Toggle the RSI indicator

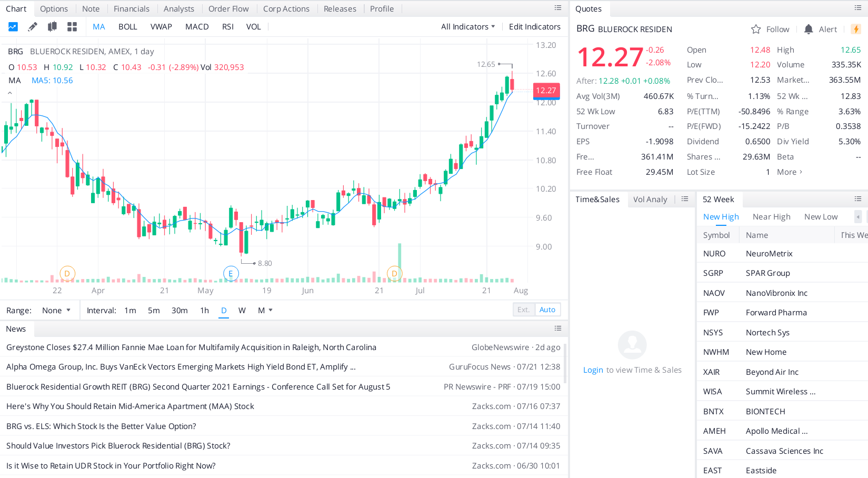click(x=228, y=27)
